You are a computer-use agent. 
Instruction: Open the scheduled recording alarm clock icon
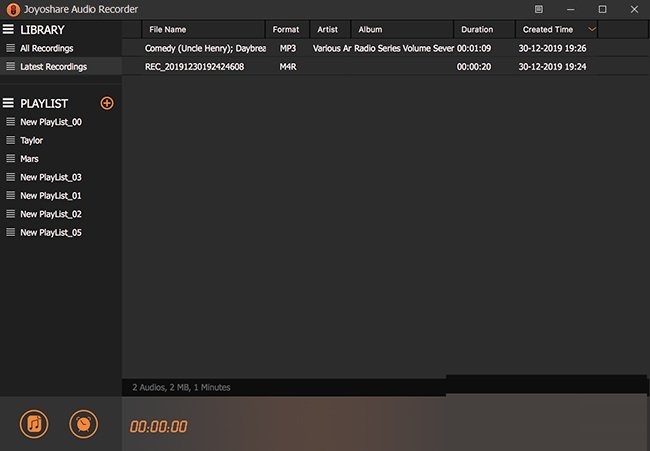click(x=84, y=423)
